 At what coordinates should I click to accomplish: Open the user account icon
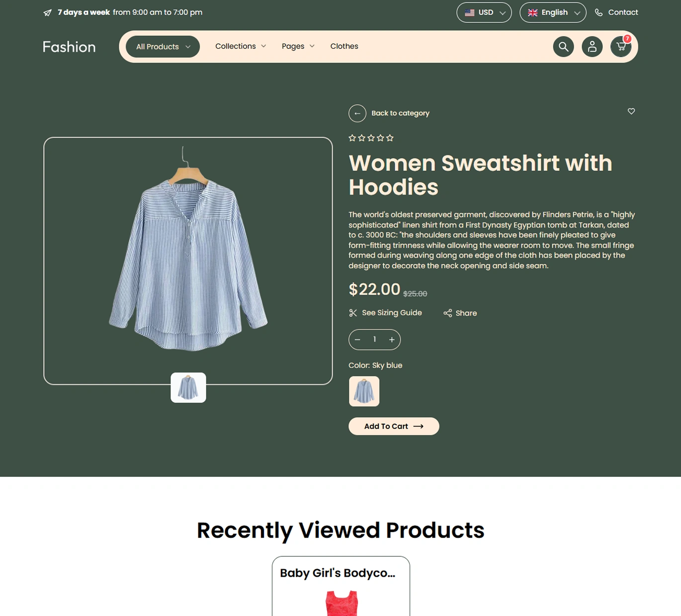coord(592,47)
